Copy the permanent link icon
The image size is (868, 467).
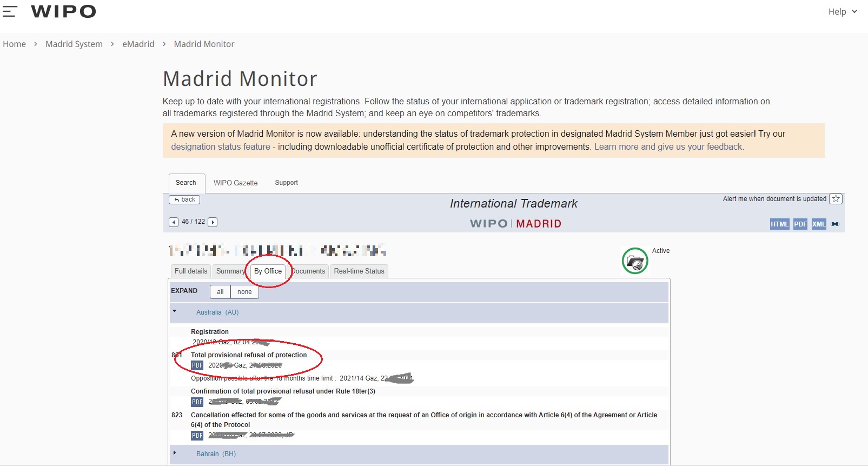(x=835, y=224)
